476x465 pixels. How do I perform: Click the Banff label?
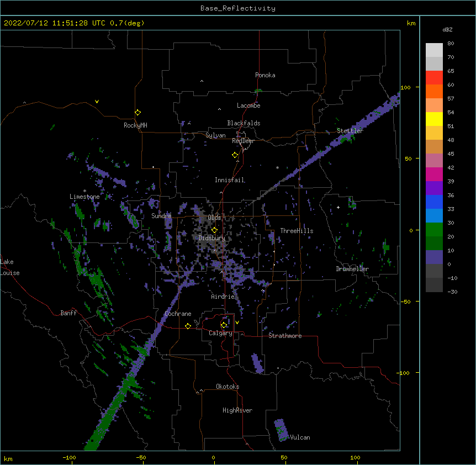(68, 313)
